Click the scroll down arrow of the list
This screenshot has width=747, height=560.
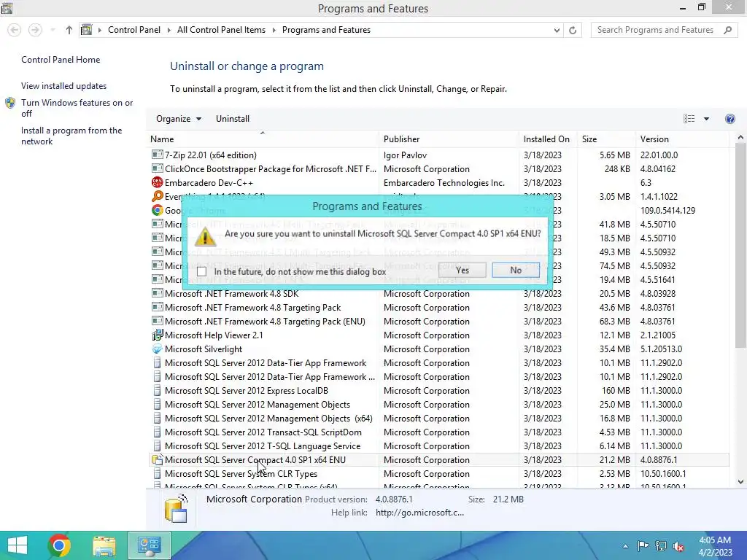[x=740, y=482]
